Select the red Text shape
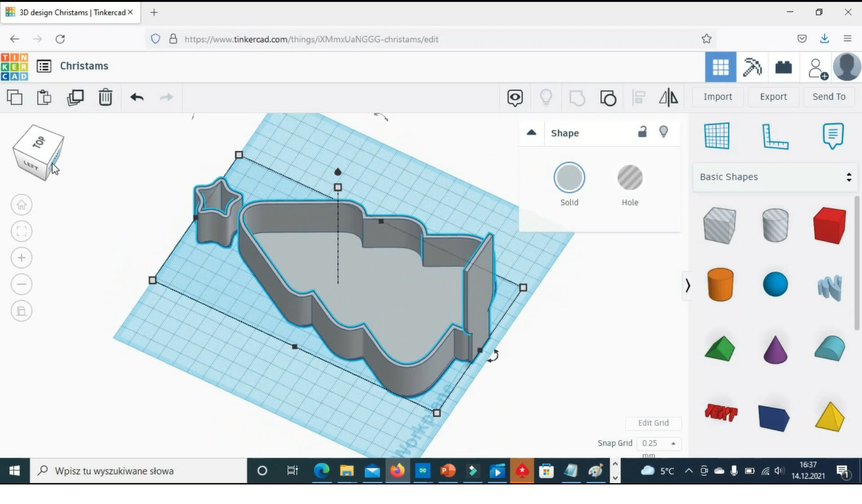Image resolution: width=862 pixels, height=504 pixels. (721, 413)
